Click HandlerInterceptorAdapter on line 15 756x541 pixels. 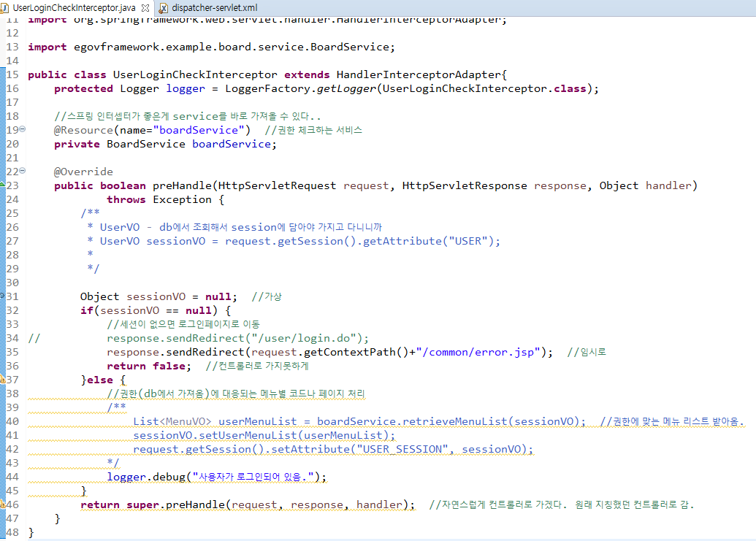click(419, 74)
